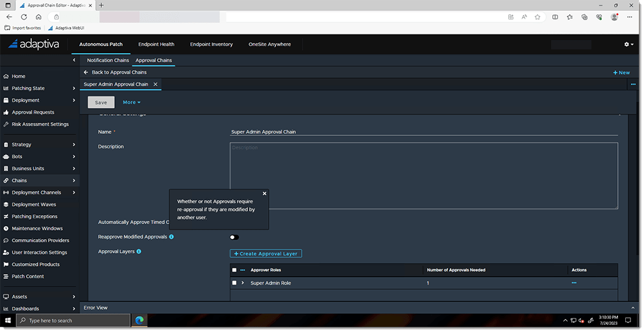
Task: Open tab bar ellipsis overflow menu
Action: click(x=633, y=84)
